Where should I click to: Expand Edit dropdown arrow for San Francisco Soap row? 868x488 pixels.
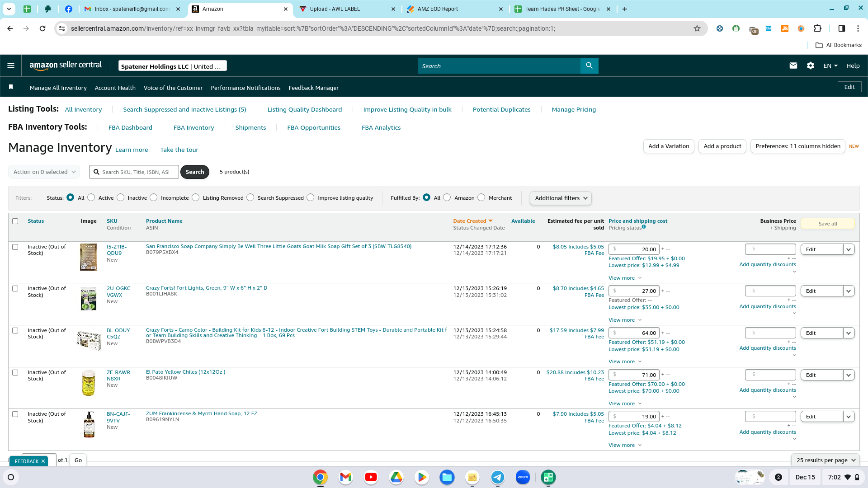pyautogui.click(x=849, y=249)
